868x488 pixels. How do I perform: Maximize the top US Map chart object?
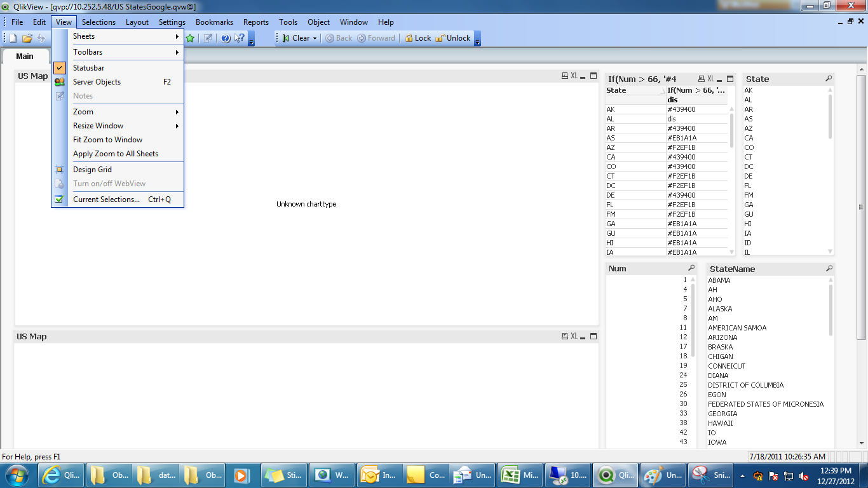tap(593, 76)
